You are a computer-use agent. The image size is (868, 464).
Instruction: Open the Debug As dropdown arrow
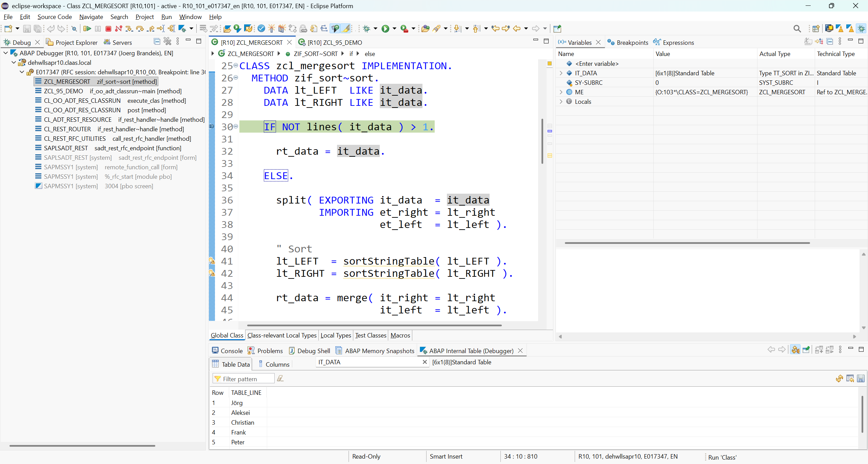[375, 29]
